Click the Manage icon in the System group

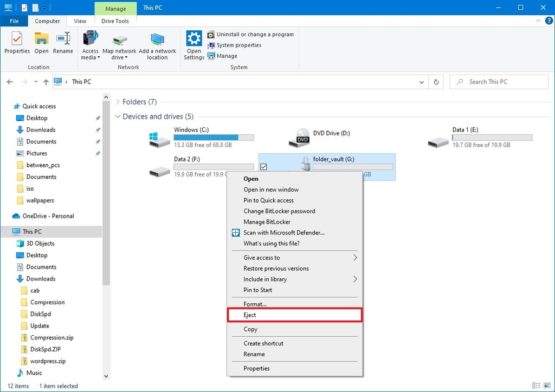[x=222, y=56]
